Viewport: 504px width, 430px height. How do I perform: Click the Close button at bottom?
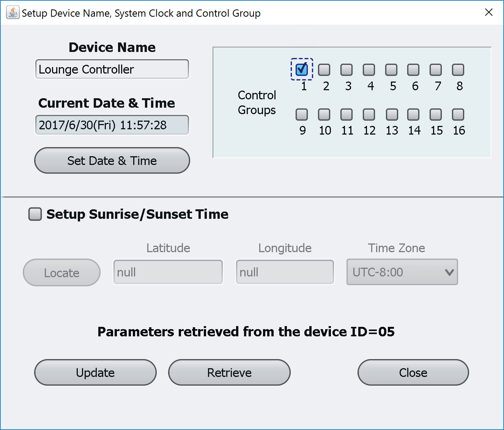coord(413,372)
